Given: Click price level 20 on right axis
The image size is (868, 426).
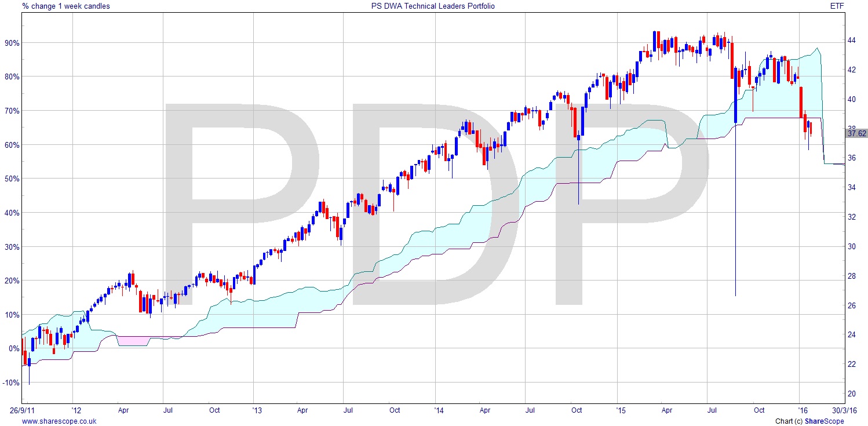Looking at the screenshot, I should point(852,394).
